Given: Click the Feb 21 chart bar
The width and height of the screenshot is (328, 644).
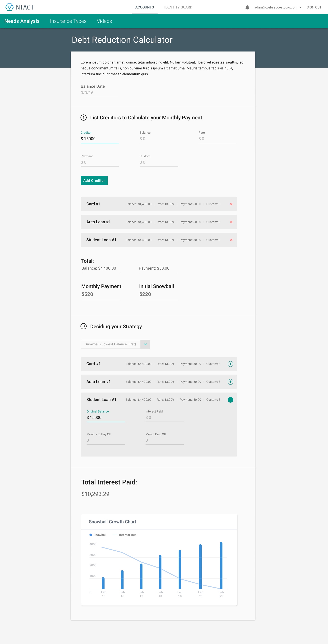Looking at the screenshot, I should tap(221, 565).
